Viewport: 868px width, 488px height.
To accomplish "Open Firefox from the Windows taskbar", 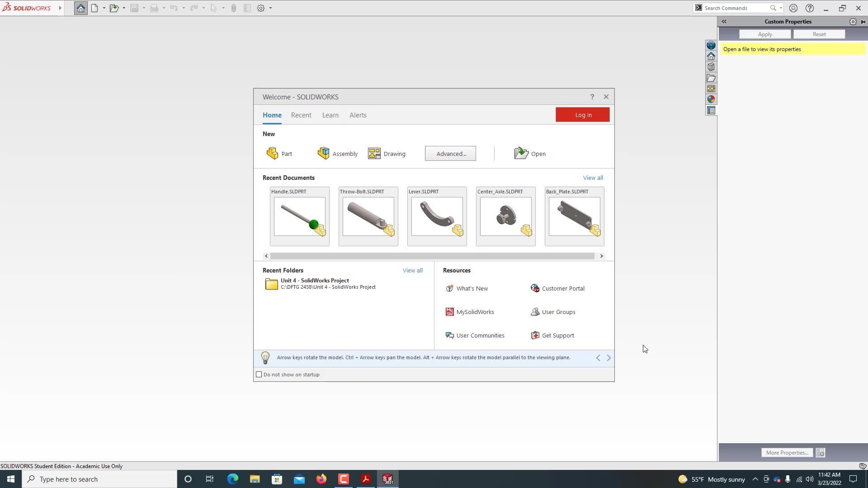I will (x=321, y=479).
